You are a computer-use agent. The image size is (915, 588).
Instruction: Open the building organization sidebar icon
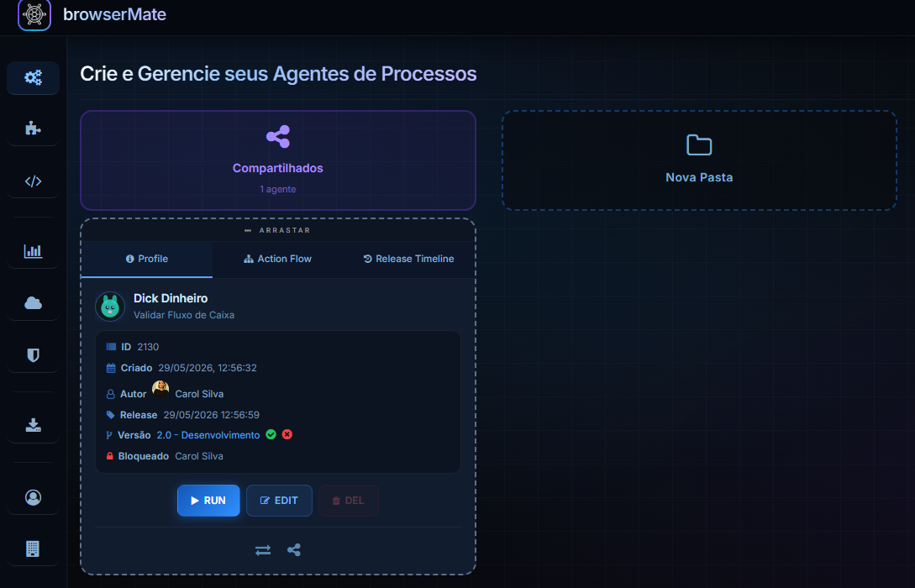point(34,549)
